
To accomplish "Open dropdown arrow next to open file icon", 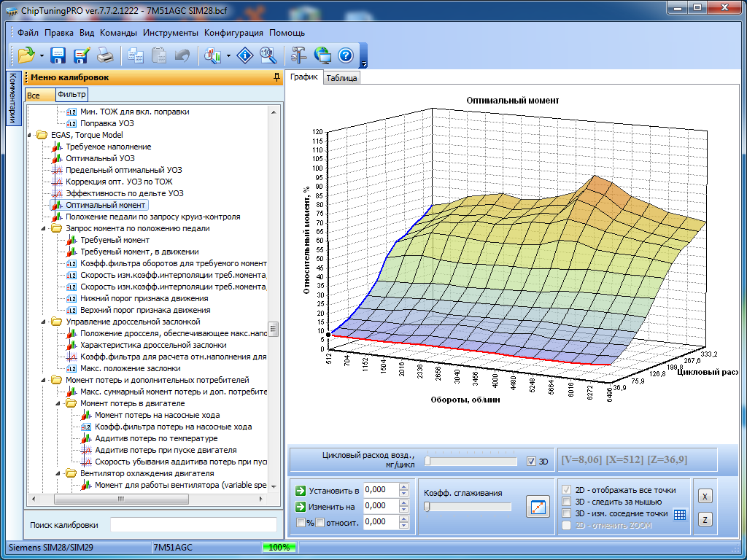I will (42, 55).
